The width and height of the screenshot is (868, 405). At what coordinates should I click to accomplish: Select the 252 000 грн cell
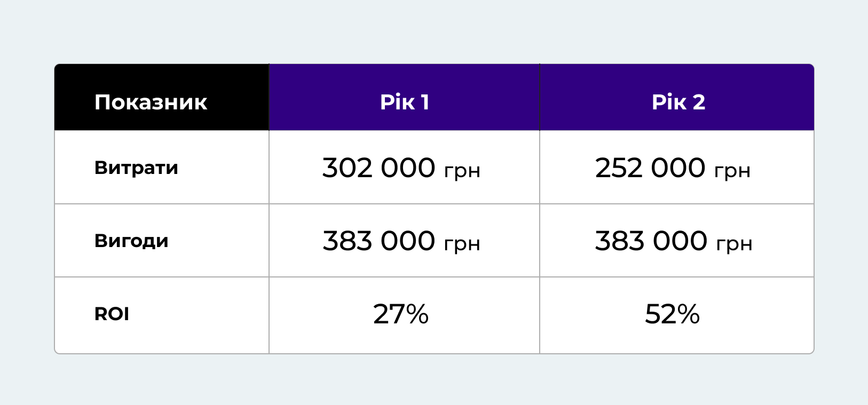click(x=677, y=167)
